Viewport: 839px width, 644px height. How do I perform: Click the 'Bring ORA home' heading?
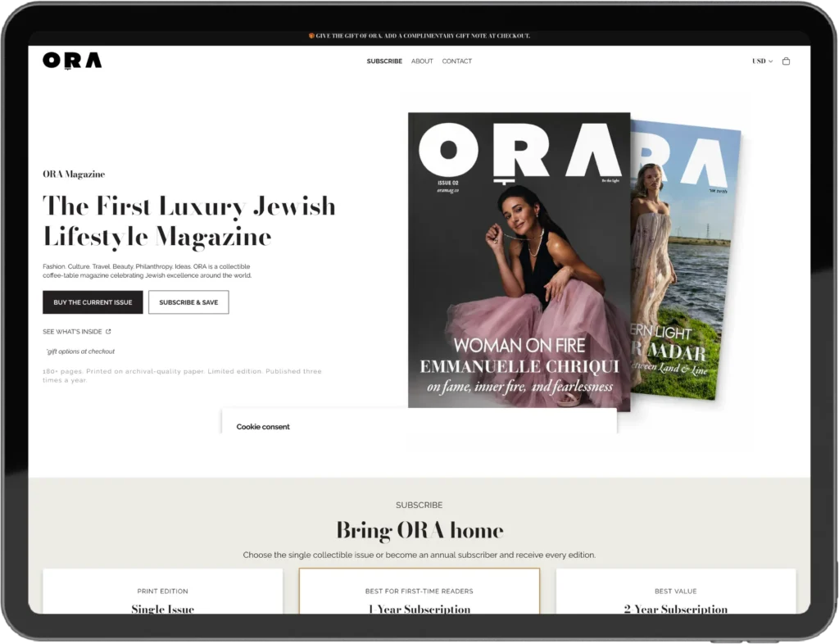pyautogui.click(x=419, y=530)
